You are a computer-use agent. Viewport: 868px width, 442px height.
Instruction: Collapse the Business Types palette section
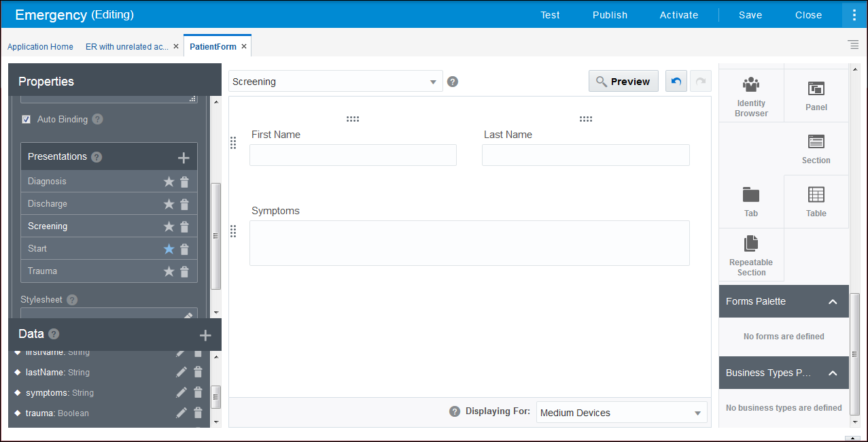tap(833, 373)
